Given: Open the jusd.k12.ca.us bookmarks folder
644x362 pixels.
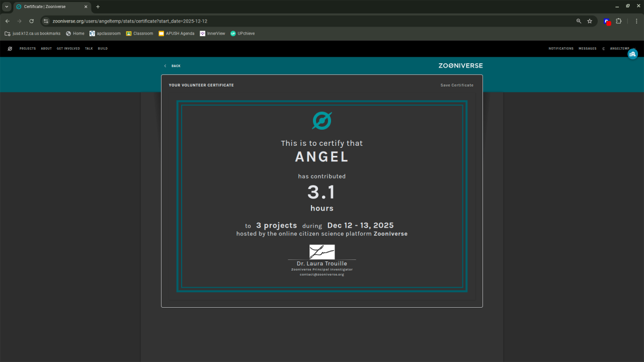Looking at the screenshot, I should 32,34.
